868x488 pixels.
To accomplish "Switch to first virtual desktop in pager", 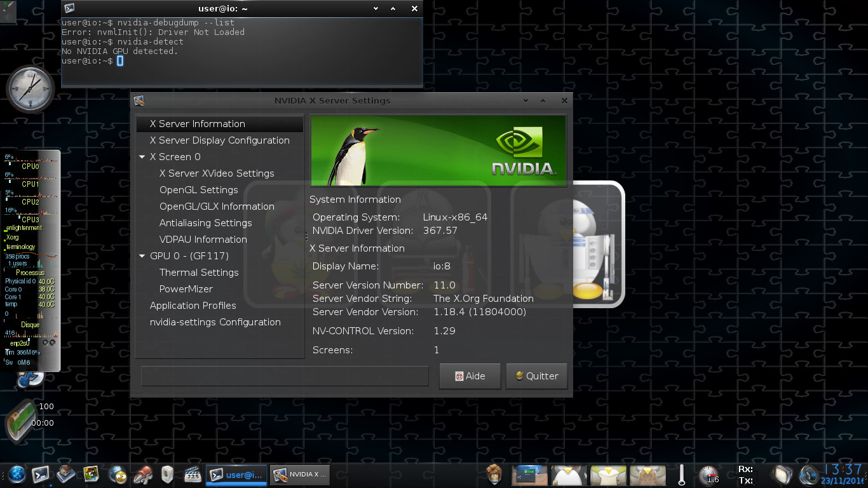I will [x=531, y=475].
